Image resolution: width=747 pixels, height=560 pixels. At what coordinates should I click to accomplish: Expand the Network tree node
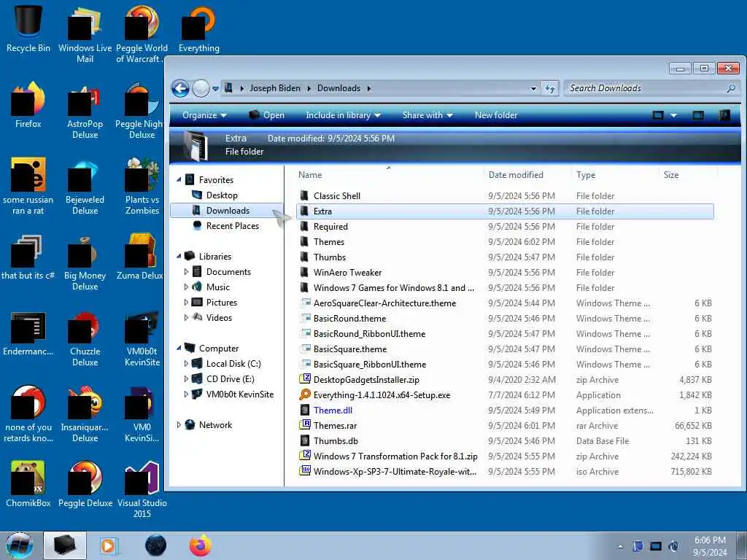coord(179,425)
